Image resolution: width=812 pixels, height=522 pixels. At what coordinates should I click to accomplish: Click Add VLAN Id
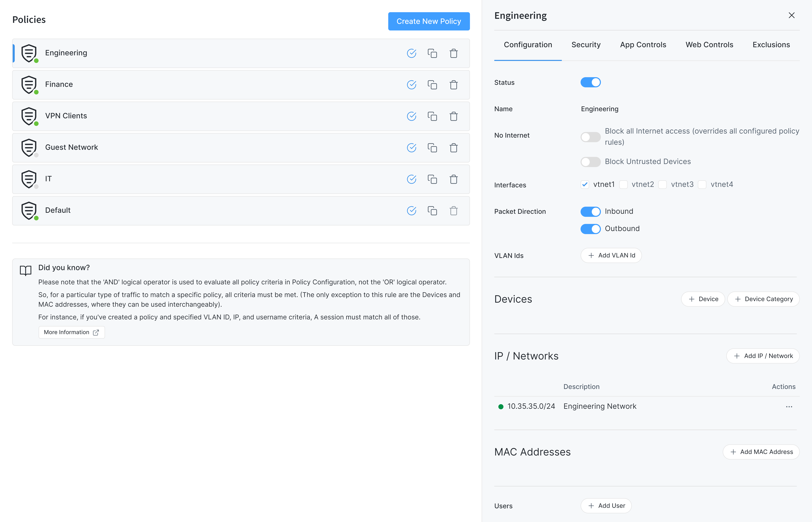point(611,255)
